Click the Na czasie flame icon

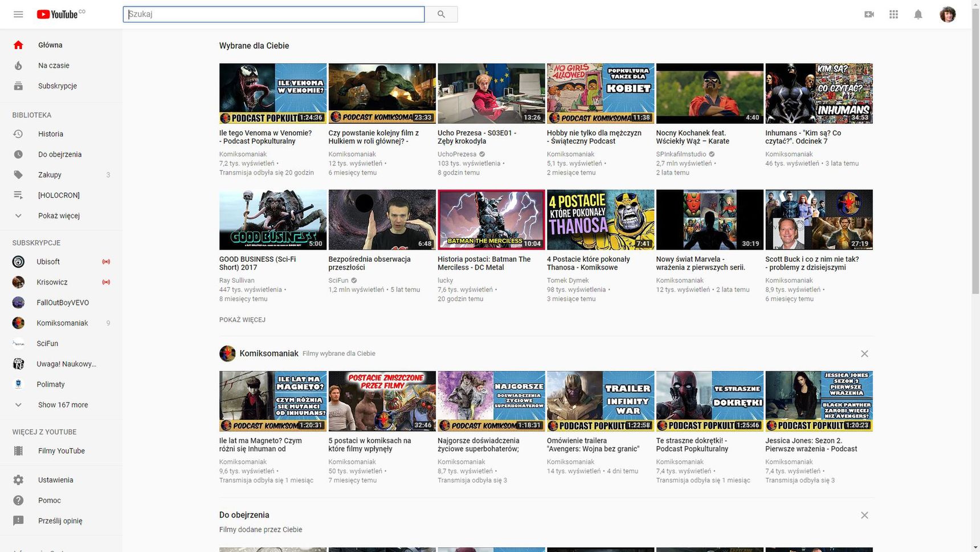[18, 66]
